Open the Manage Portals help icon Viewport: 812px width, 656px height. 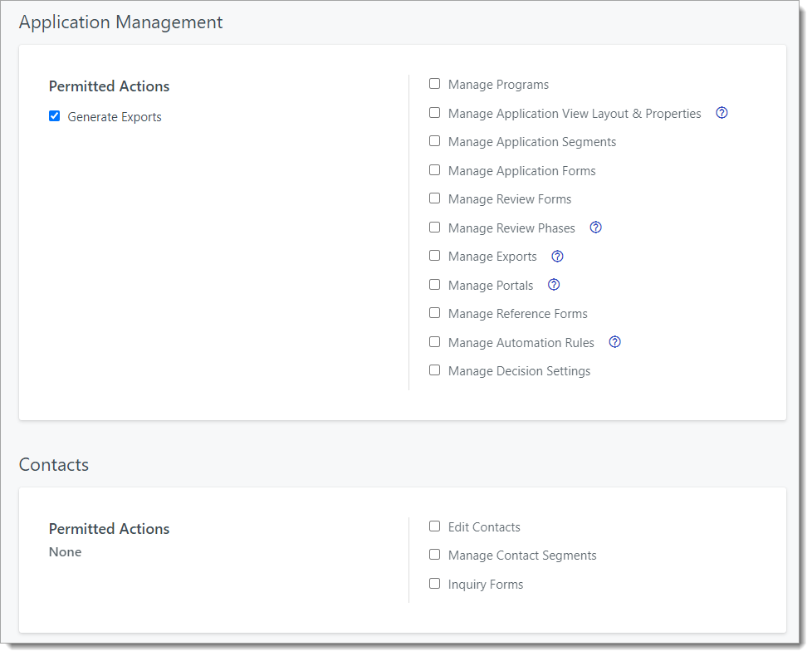pyautogui.click(x=553, y=284)
